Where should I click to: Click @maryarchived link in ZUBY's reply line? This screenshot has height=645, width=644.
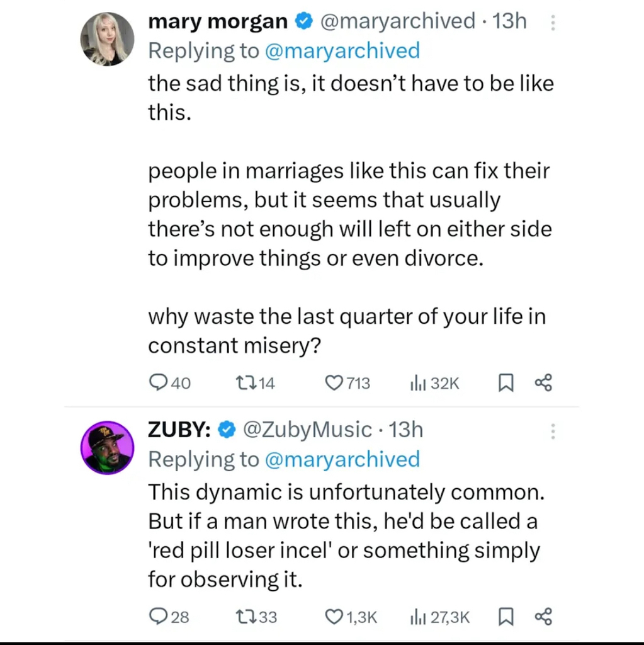[342, 459]
